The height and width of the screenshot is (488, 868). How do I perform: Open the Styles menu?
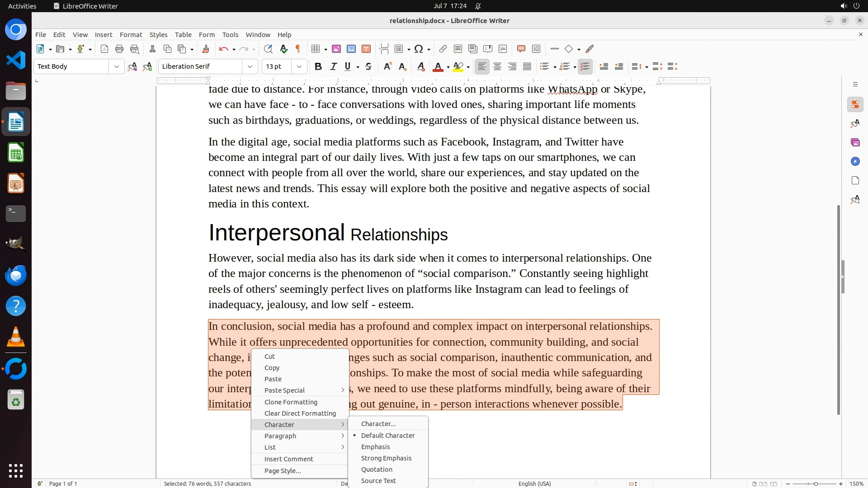(x=158, y=35)
